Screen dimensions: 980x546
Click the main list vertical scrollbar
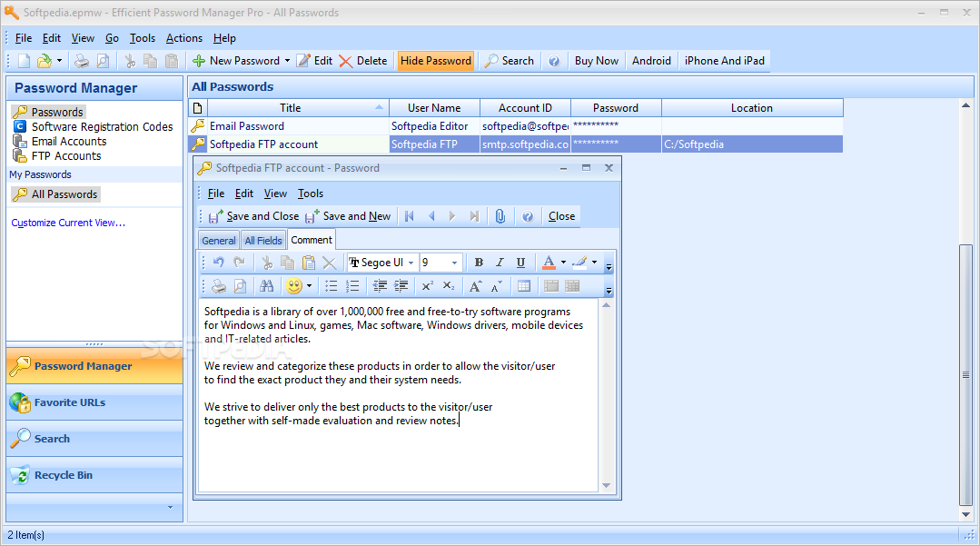click(x=965, y=374)
